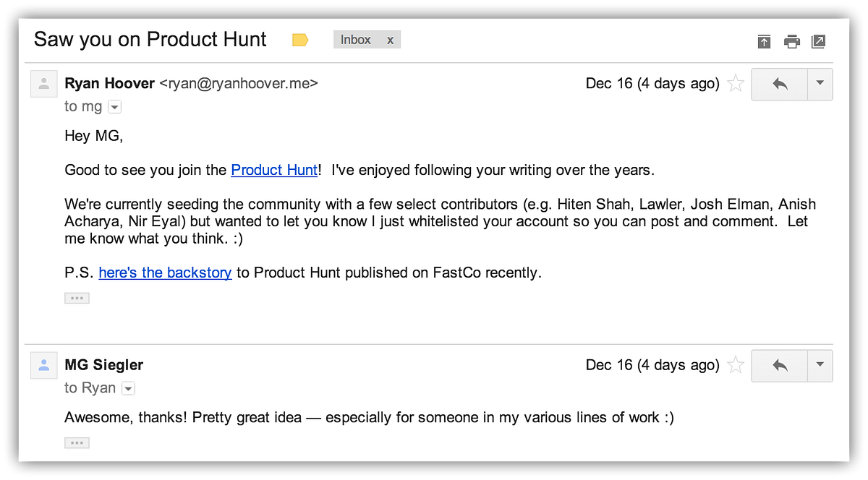Open 'here's the backstory' link

(165, 273)
